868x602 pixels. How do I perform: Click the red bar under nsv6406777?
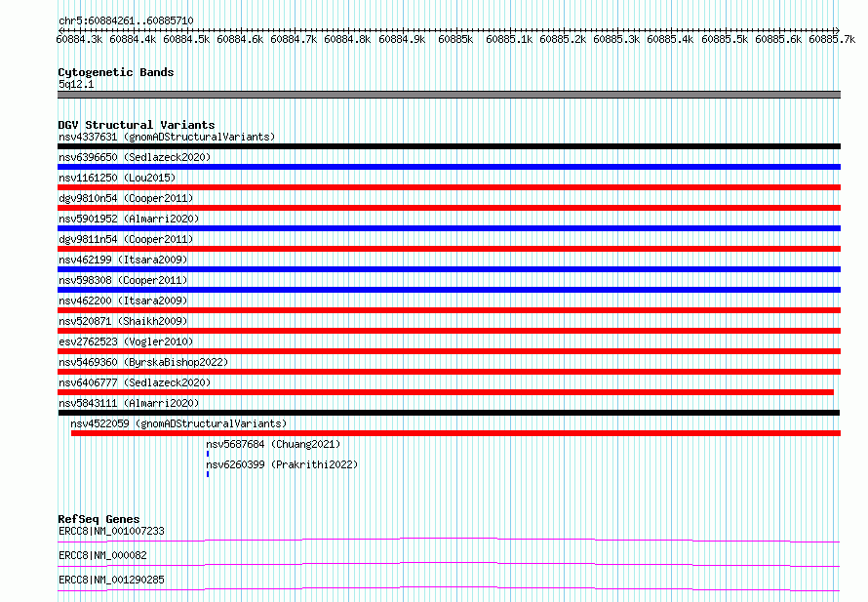point(446,392)
